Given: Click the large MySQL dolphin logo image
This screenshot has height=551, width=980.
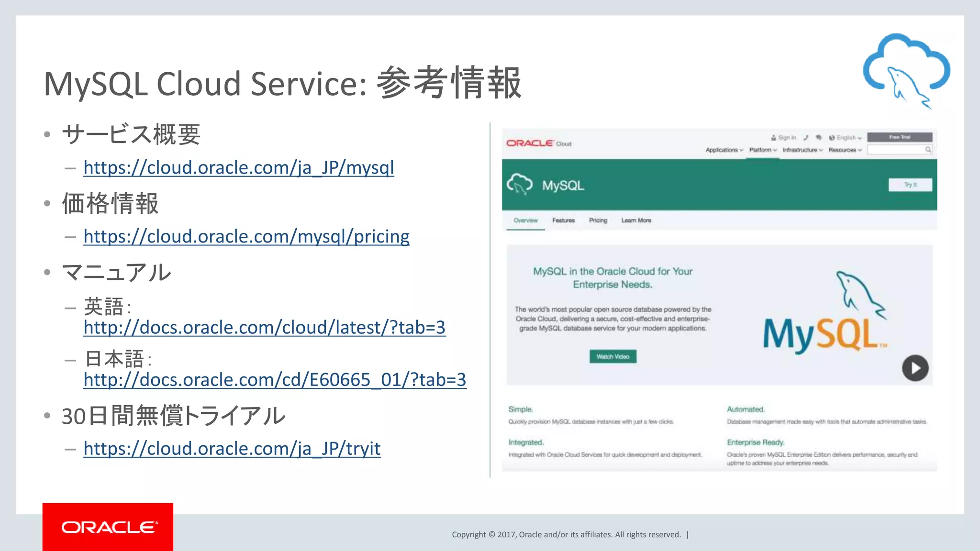Looking at the screenshot, I should coord(825,312).
